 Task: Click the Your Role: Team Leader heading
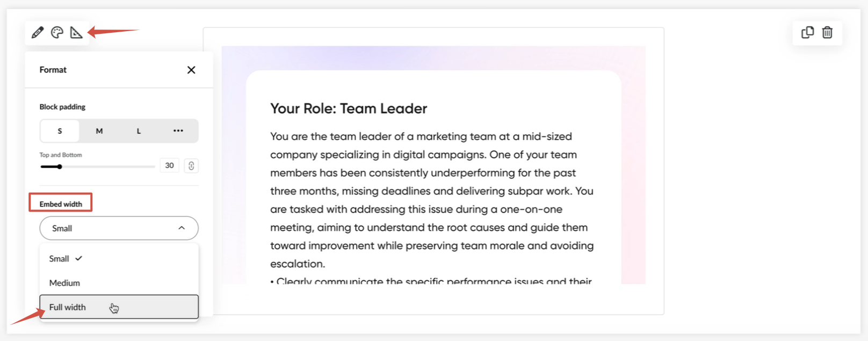pyautogui.click(x=349, y=108)
